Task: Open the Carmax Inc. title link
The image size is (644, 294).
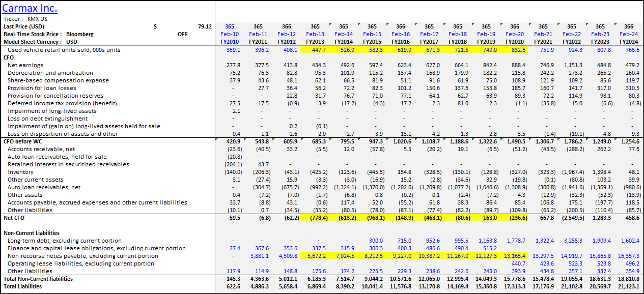Action: pyautogui.click(x=30, y=8)
